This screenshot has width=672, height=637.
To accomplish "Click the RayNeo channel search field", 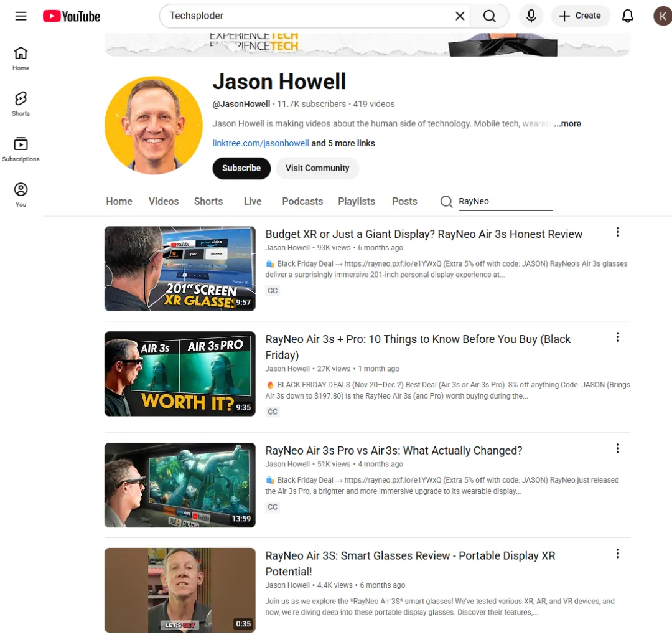I will 505,201.
